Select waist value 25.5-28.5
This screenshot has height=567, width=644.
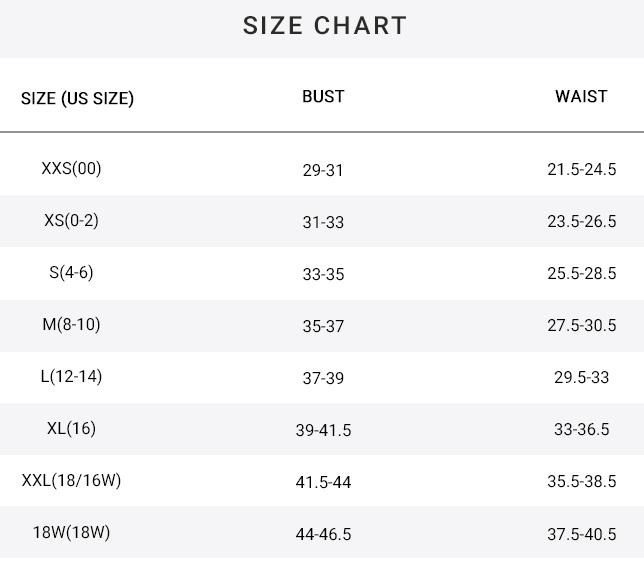point(581,274)
